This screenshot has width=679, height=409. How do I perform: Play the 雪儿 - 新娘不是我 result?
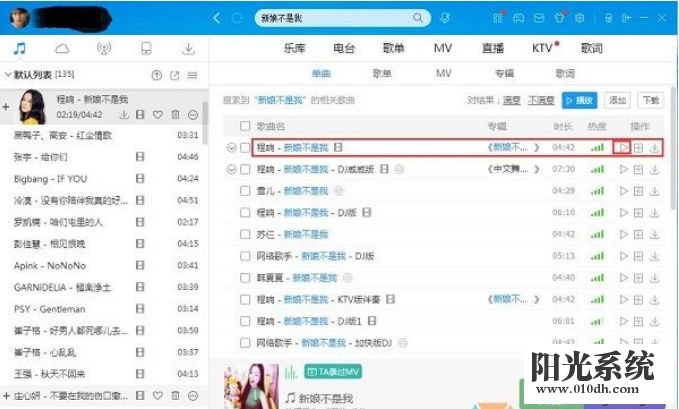coord(623,191)
